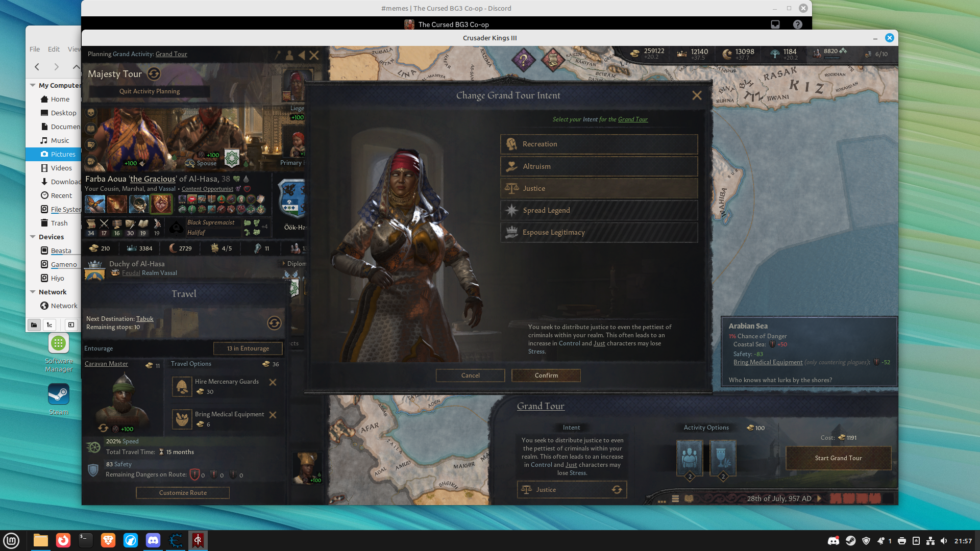
Task: Click the domain limit indicator showing 6/10
Action: coord(876,54)
